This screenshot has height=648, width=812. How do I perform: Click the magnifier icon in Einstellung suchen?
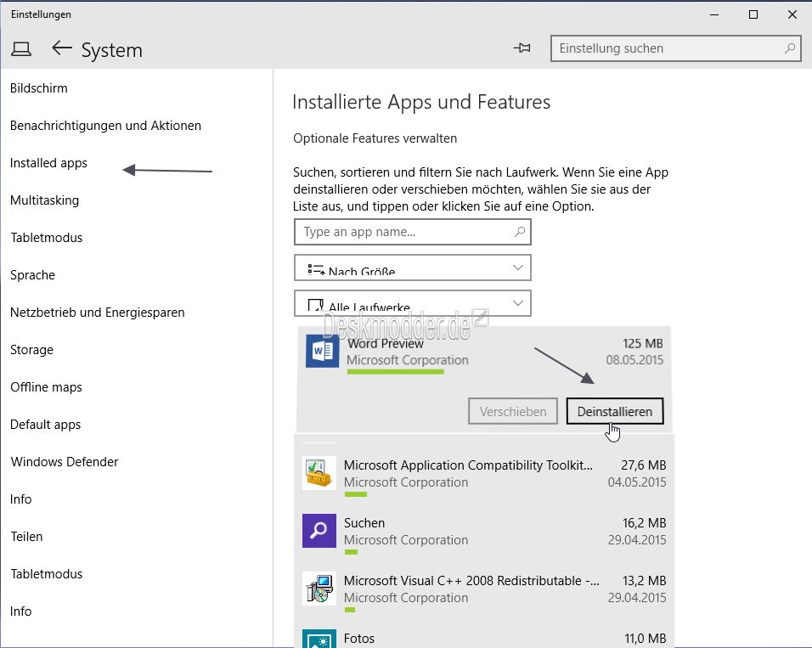click(x=790, y=48)
